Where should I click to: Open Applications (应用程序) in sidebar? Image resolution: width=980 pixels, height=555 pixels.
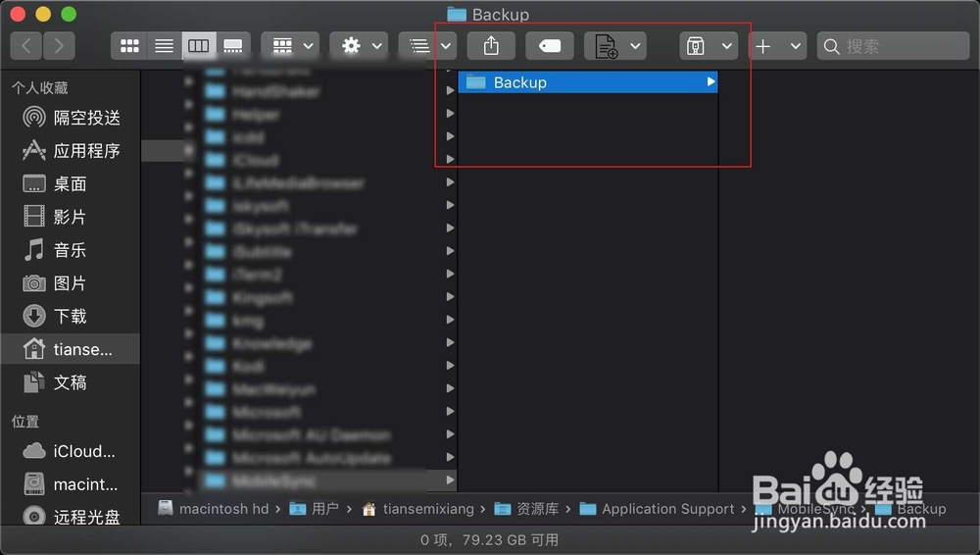[x=71, y=150]
